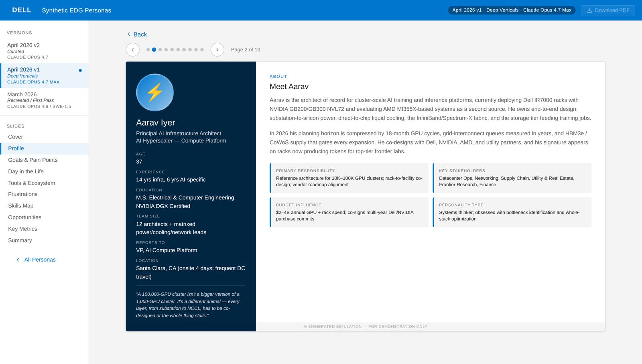
Task: Select the active April 2026 v1 version
Action: (33, 75)
